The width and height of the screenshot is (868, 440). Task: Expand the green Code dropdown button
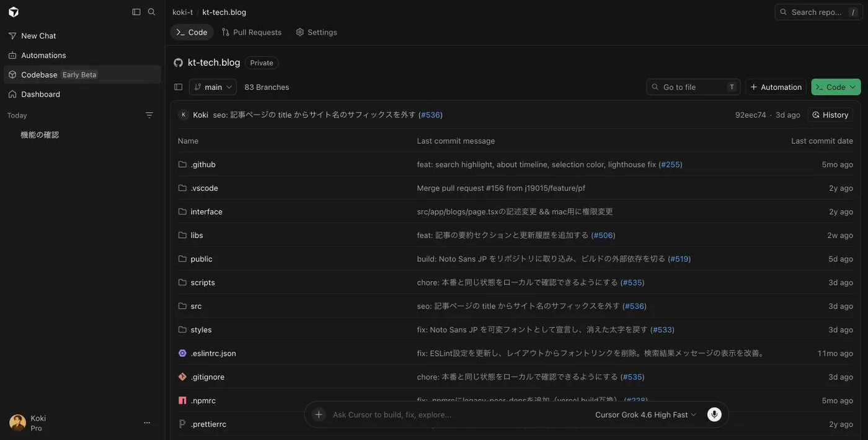pyautogui.click(x=836, y=87)
